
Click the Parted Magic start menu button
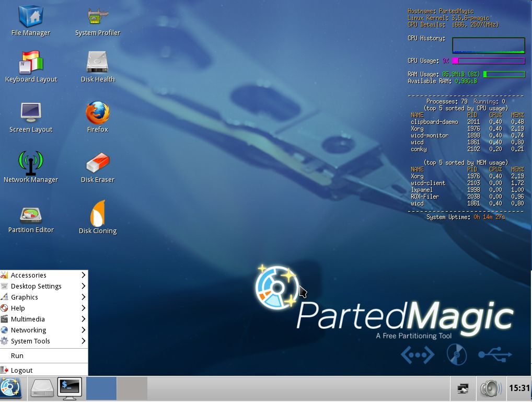11,388
